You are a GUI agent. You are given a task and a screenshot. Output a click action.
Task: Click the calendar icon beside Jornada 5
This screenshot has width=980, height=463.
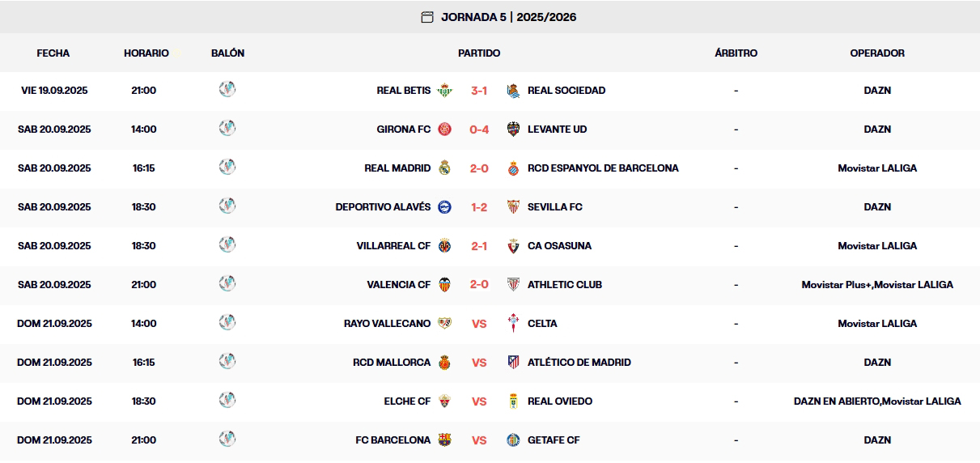[x=427, y=17]
